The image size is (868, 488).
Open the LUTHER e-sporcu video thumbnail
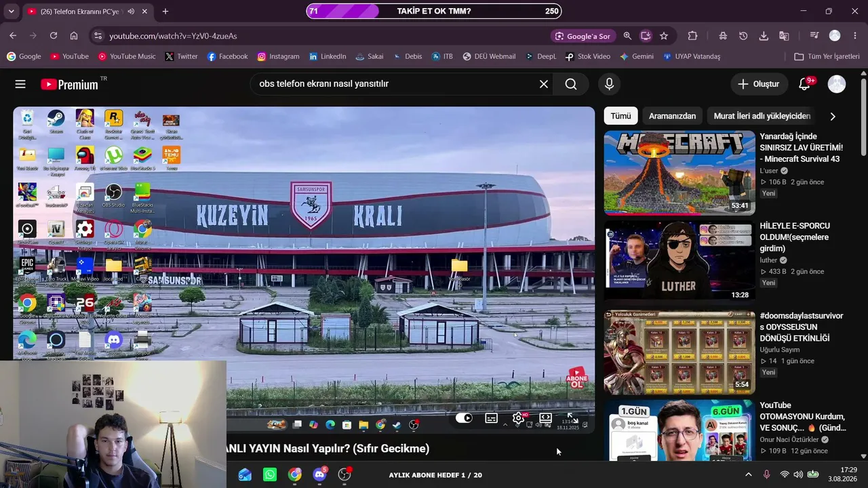(x=679, y=262)
